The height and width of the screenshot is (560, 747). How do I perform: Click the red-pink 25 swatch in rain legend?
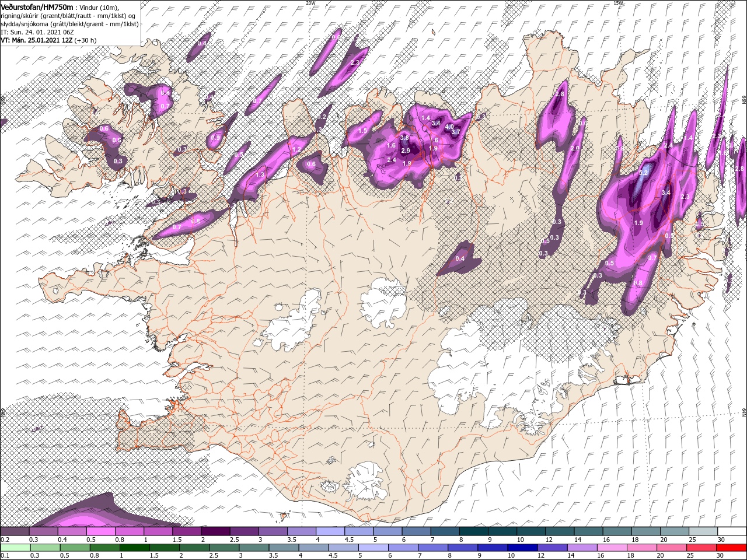click(702, 548)
